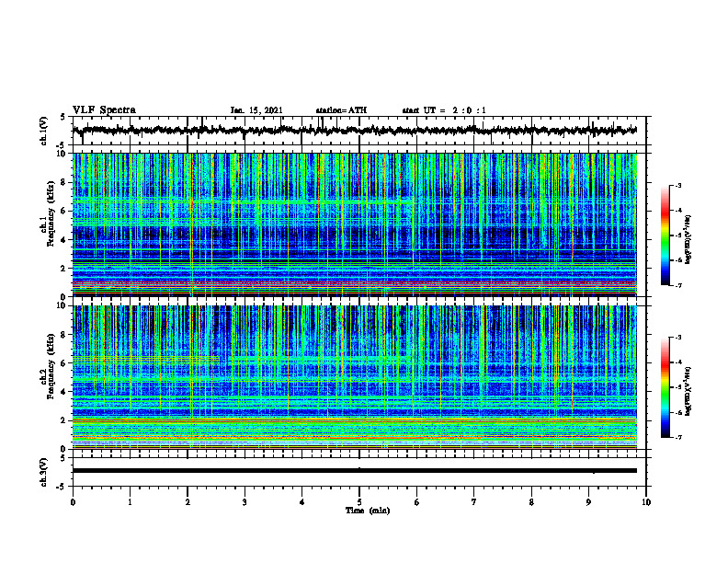This screenshot has height=563, width=728.
Task: Click time axis tick label "5"
Action: (x=359, y=502)
